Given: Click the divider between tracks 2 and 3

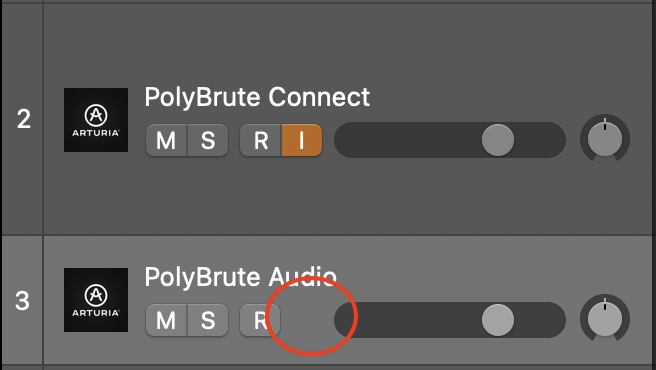Looking at the screenshot, I should coord(328,235).
